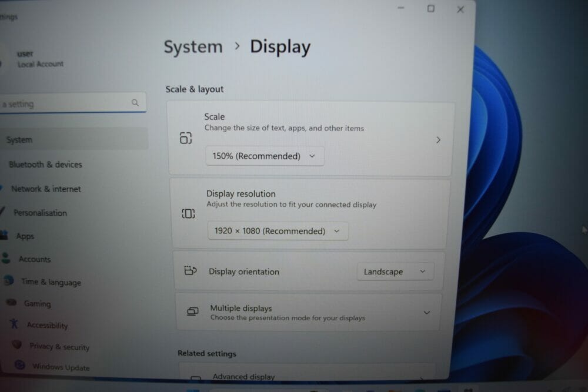Open the Landscape orientation dropdown

(x=395, y=272)
